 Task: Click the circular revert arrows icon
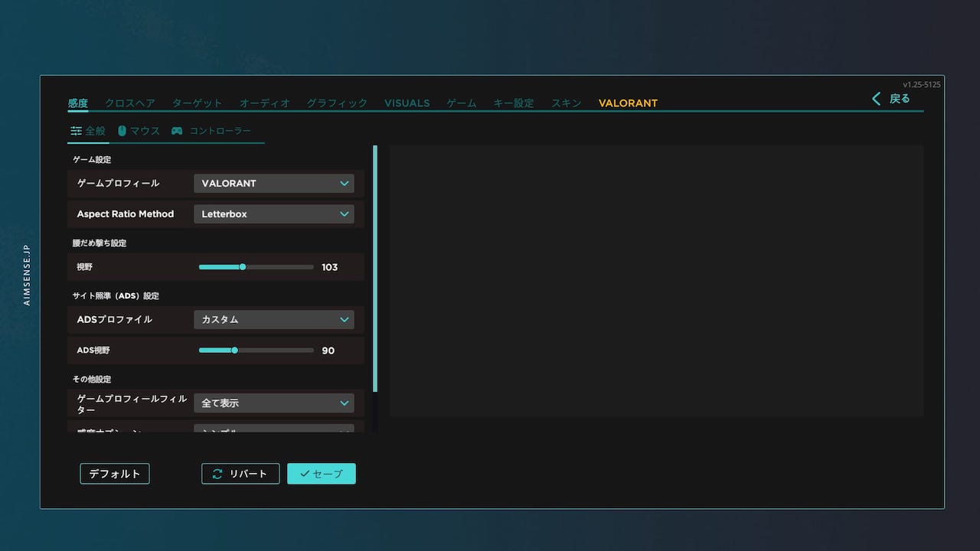217,474
